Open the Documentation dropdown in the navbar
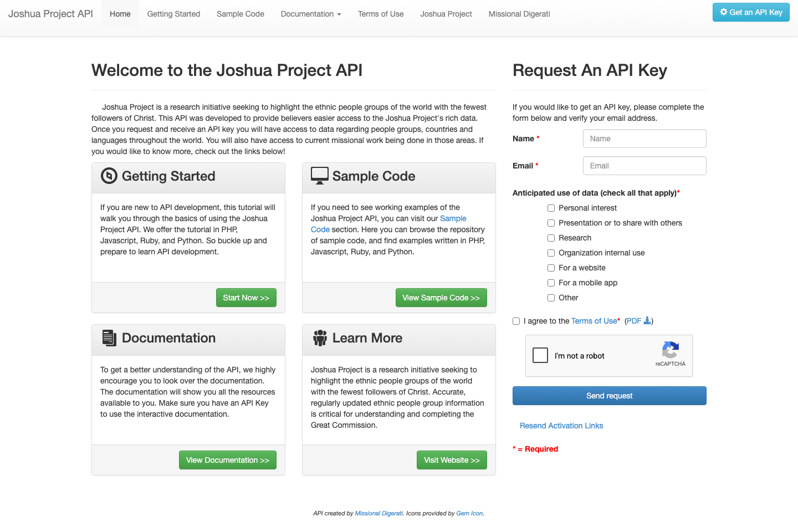 click(310, 14)
